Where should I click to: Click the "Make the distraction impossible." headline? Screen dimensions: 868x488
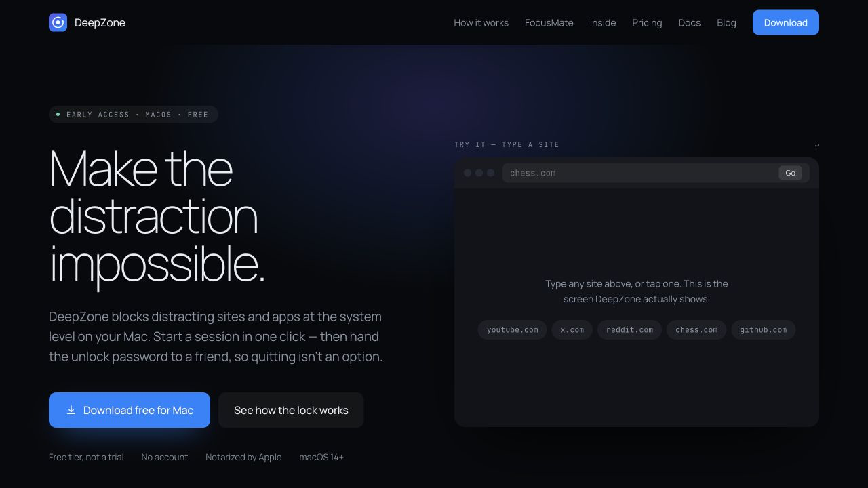pyautogui.click(x=157, y=217)
